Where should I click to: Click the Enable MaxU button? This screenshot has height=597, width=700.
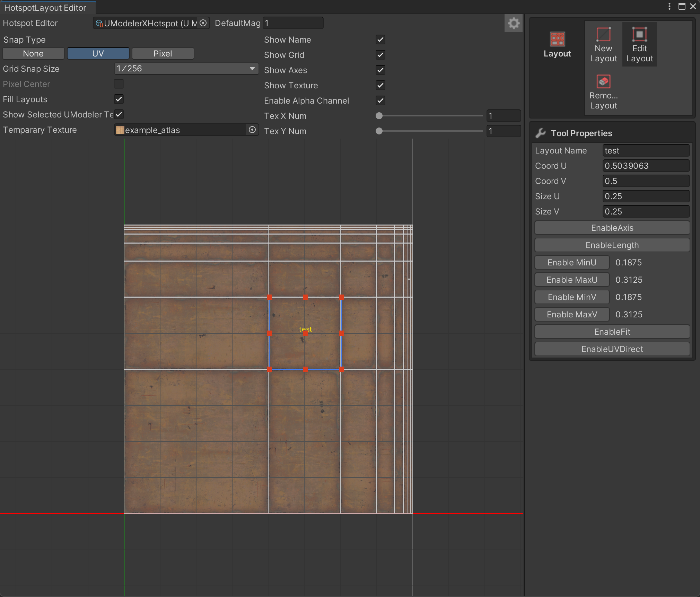572,280
